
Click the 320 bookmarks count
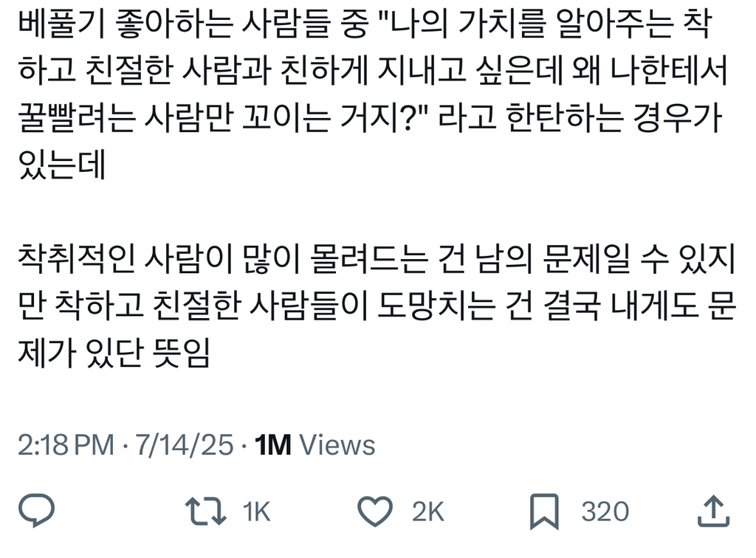[x=605, y=512]
